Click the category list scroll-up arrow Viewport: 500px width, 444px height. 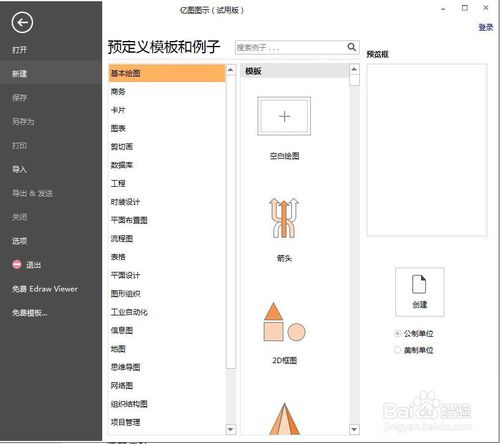coord(230,70)
